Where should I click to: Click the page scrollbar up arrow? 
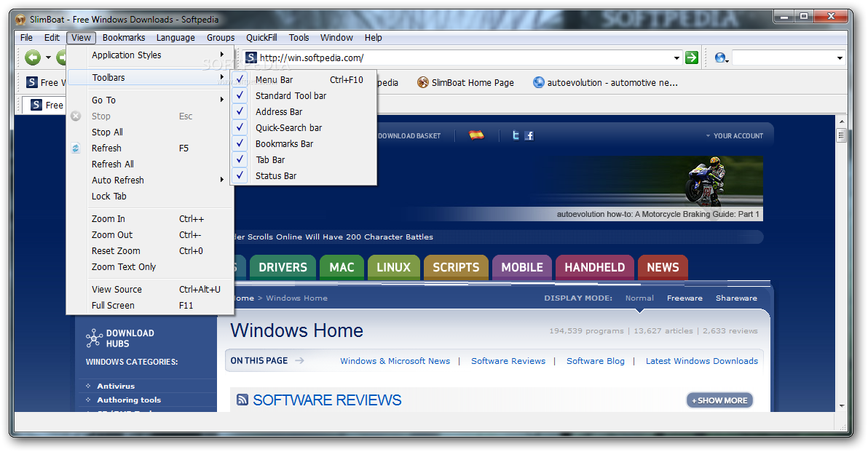[842, 121]
